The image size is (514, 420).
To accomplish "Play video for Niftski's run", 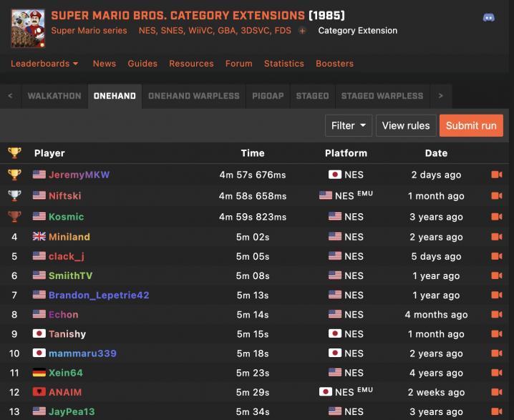I will [497, 195].
